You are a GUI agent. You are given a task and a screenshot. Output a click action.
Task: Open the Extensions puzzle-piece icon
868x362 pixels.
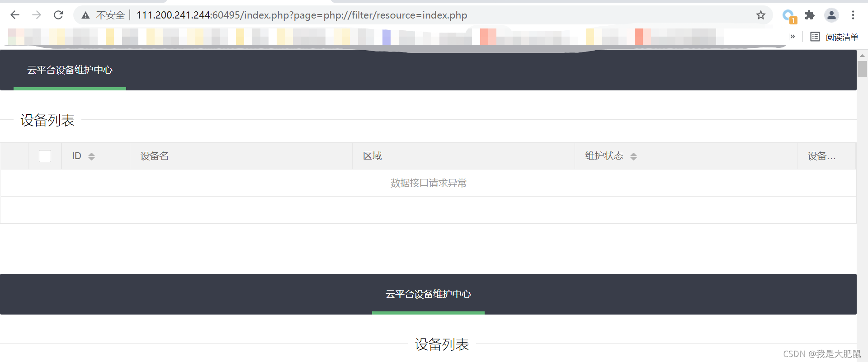click(x=810, y=15)
